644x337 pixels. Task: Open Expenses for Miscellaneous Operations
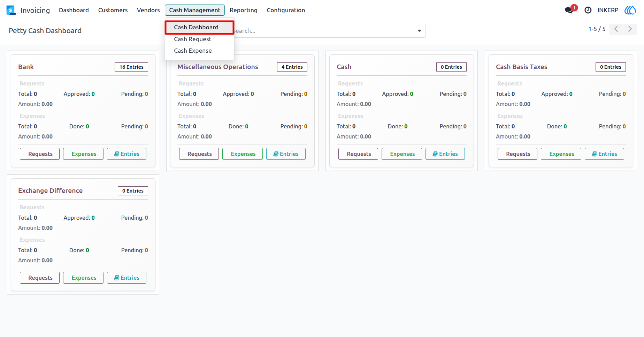[x=243, y=154]
